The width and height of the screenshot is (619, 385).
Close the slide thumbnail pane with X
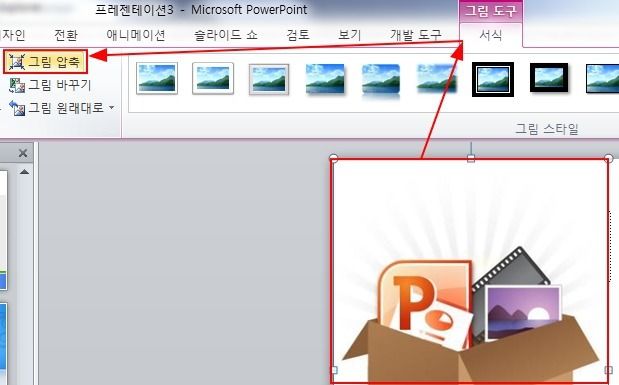23,153
